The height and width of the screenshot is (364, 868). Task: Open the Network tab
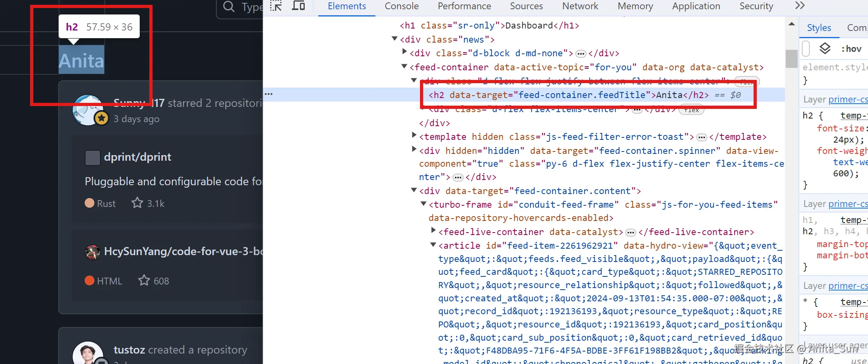pyautogui.click(x=580, y=6)
